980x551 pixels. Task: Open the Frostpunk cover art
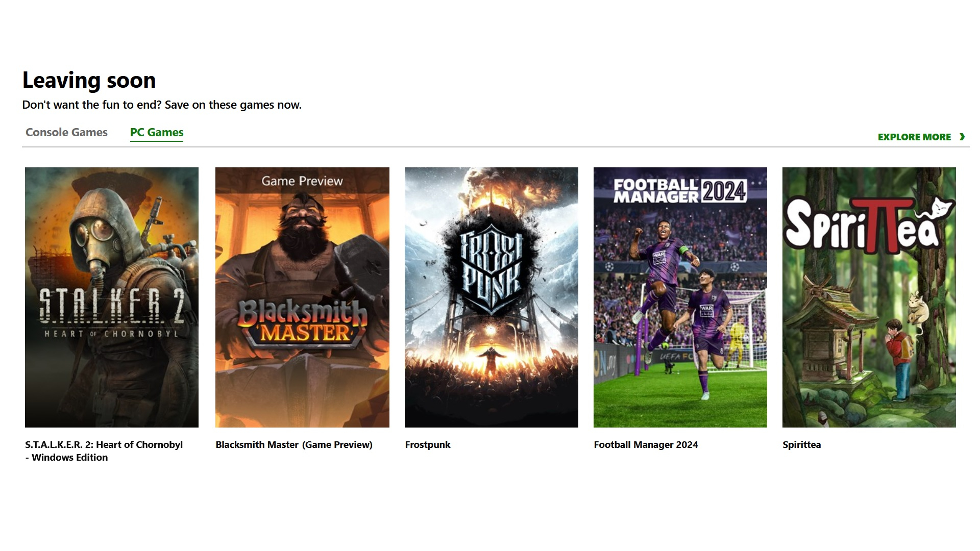pos(492,297)
